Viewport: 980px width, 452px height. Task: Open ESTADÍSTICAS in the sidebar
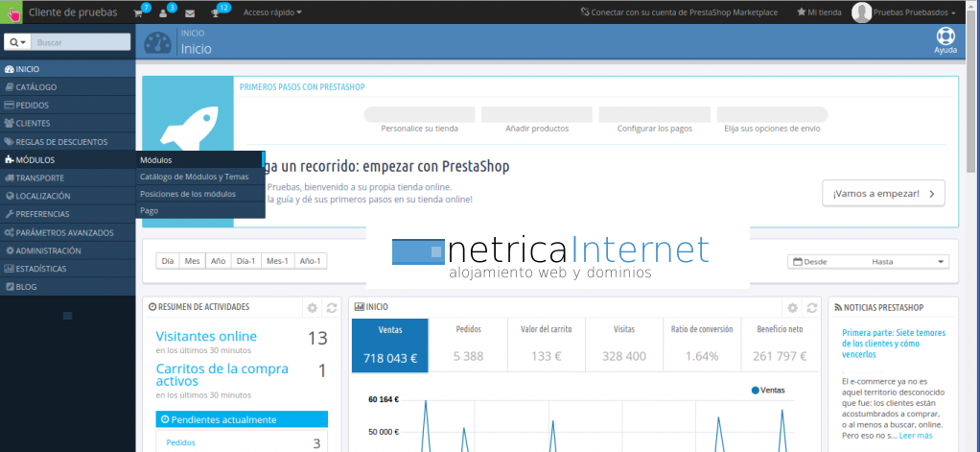pyautogui.click(x=67, y=269)
